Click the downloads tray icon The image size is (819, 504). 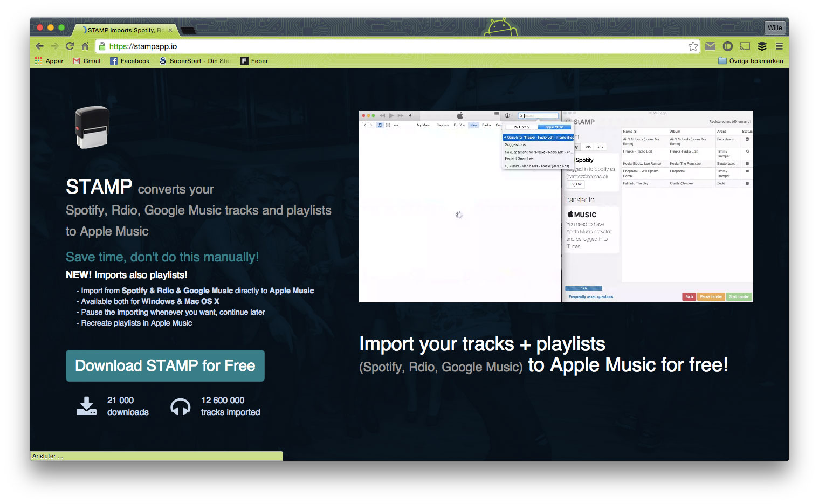[x=86, y=406]
